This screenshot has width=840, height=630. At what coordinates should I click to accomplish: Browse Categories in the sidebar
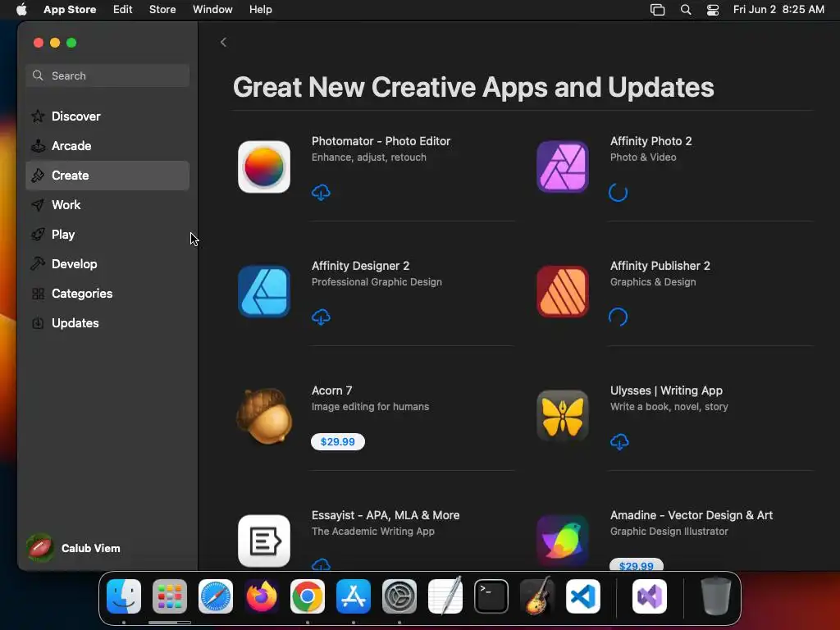tap(107, 294)
